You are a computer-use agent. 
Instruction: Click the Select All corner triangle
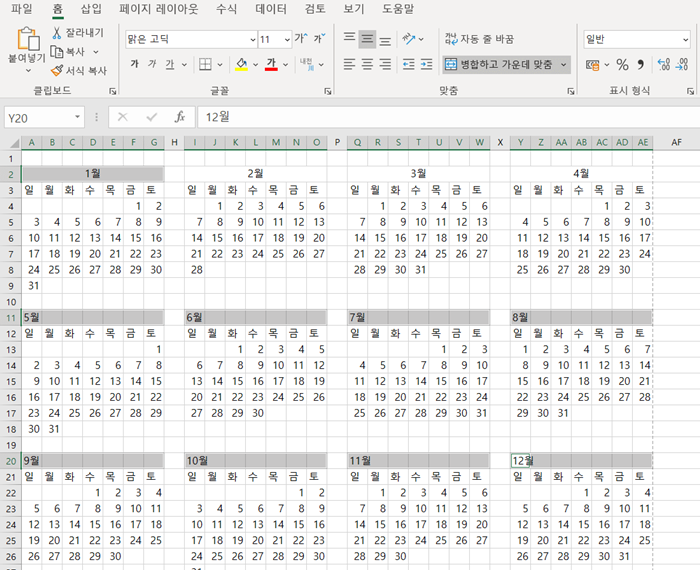[14, 143]
